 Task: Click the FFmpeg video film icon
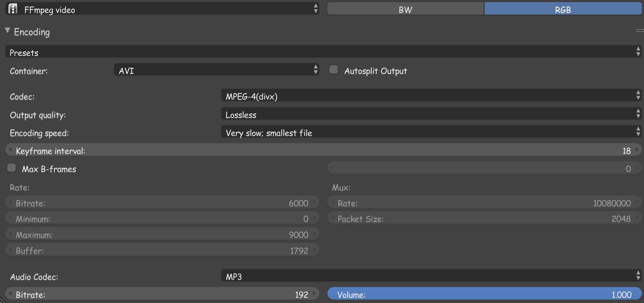[x=13, y=9]
